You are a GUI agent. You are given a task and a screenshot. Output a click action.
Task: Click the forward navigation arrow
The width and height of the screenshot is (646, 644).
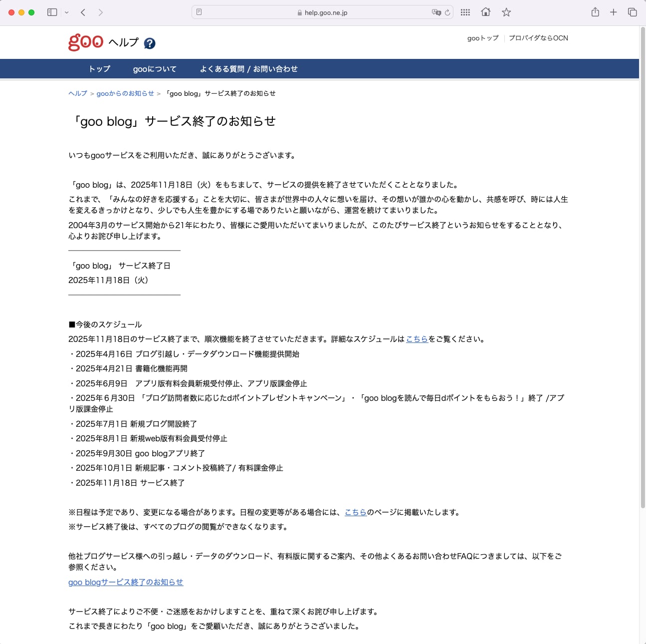100,12
